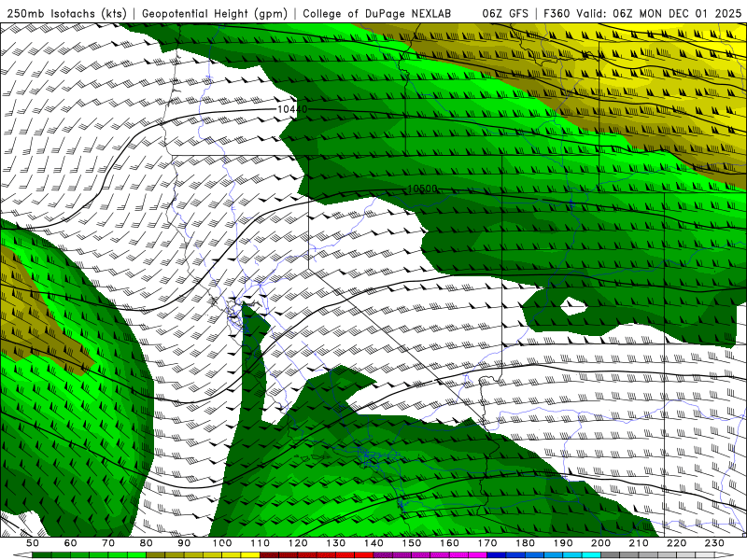Click the 80 value on the color scale

coord(147,543)
